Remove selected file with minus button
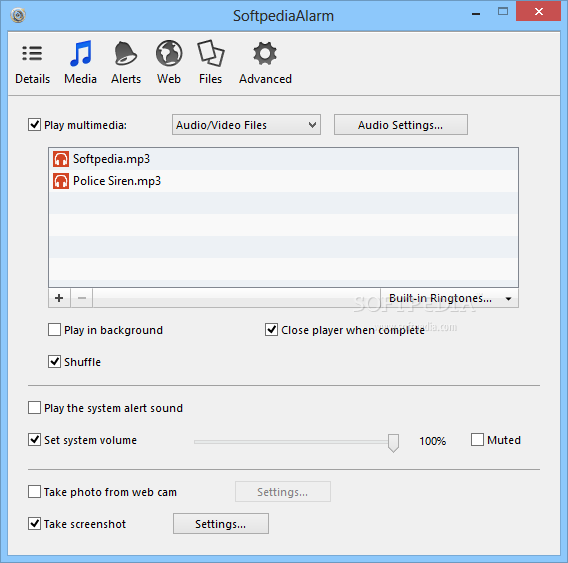 82,298
